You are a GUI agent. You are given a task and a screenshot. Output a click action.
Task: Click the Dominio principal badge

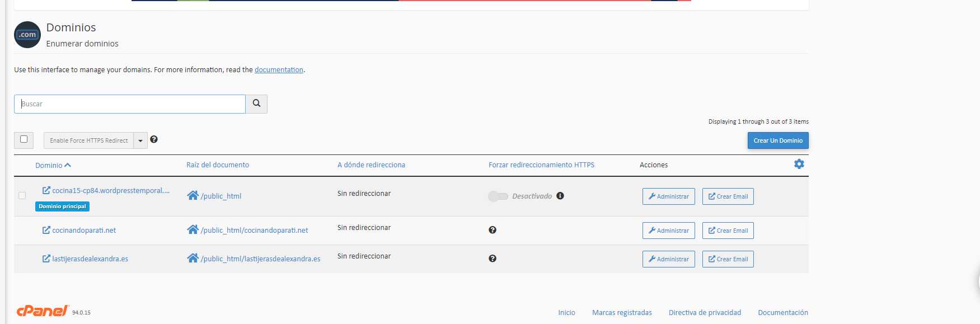click(x=62, y=206)
